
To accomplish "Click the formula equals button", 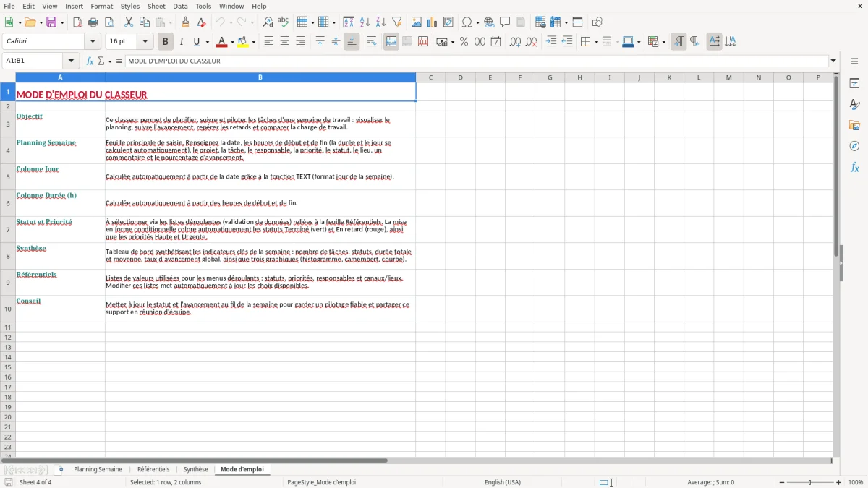I will pyautogui.click(x=119, y=61).
